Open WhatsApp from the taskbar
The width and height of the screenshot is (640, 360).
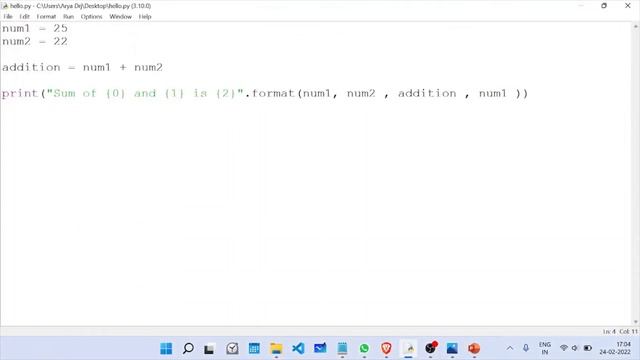click(x=364, y=348)
